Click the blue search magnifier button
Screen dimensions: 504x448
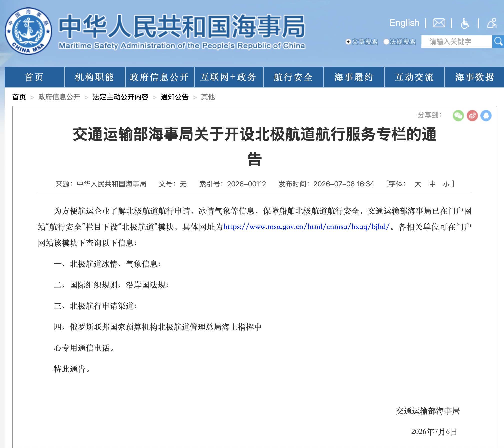tap(498, 41)
